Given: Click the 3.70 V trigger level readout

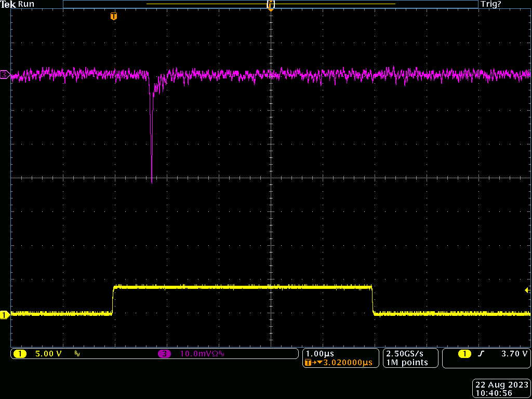Looking at the screenshot, I should coord(514,354).
